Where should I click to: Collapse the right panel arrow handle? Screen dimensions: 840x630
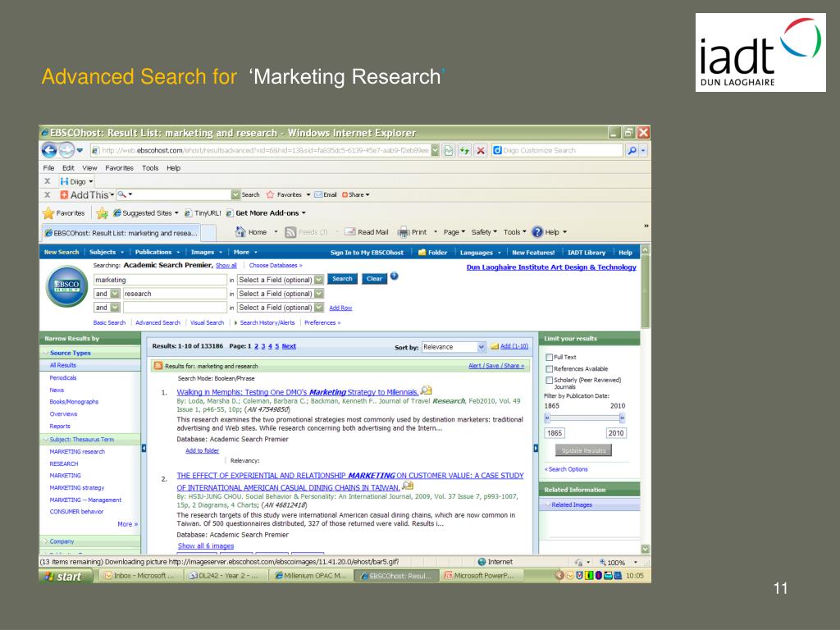coord(536,448)
